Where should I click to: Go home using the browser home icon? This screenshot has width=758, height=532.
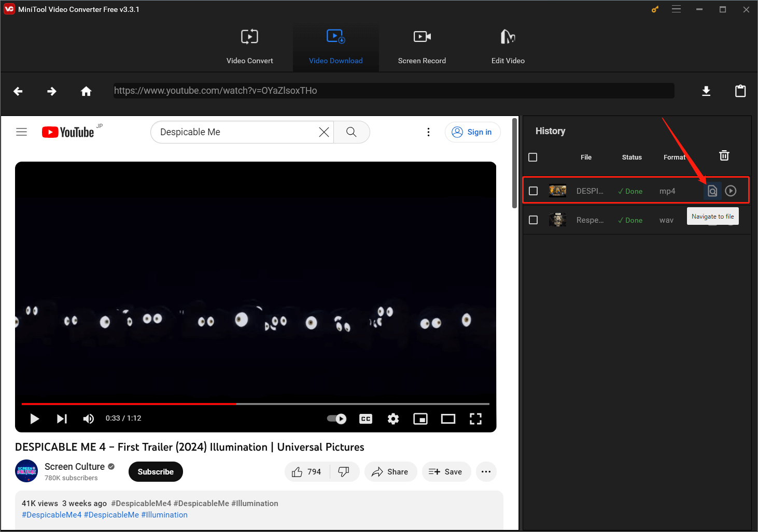pos(86,91)
